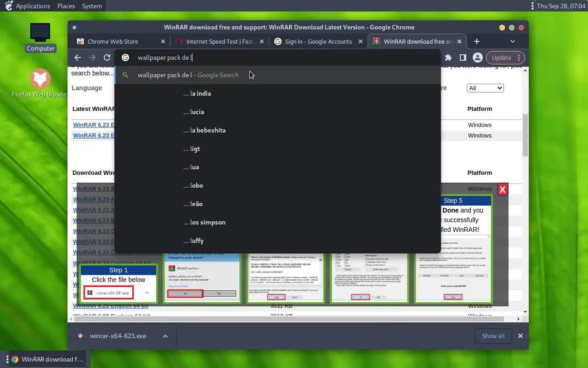Open the architecture All dropdown
Image resolution: width=588 pixels, height=368 pixels.
click(485, 88)
